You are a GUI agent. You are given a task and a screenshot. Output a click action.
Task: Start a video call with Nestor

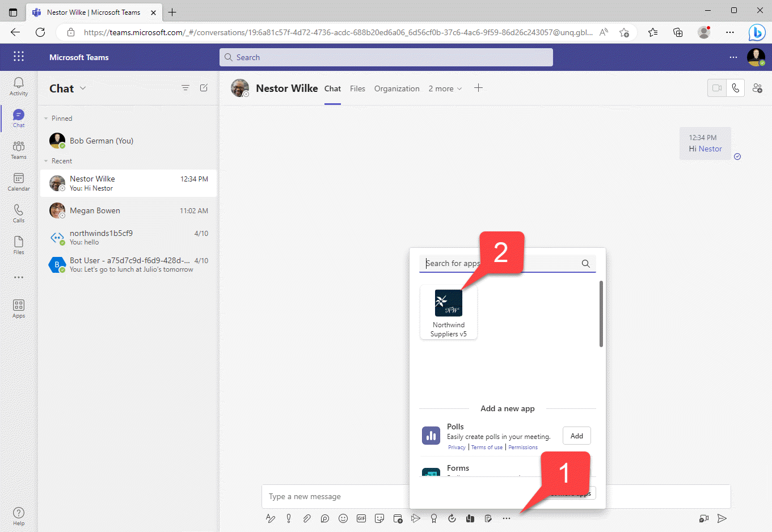(x=717, y=88)
